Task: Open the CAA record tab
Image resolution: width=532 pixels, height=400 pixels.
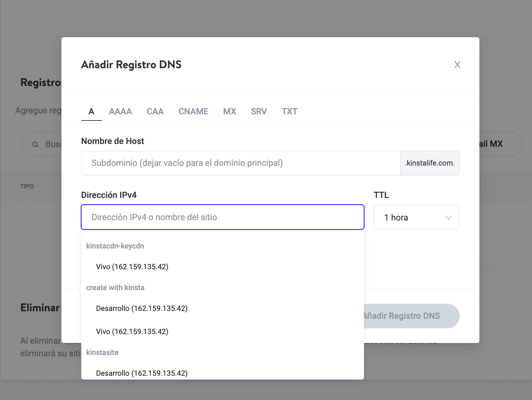Action: pos(155,111)
